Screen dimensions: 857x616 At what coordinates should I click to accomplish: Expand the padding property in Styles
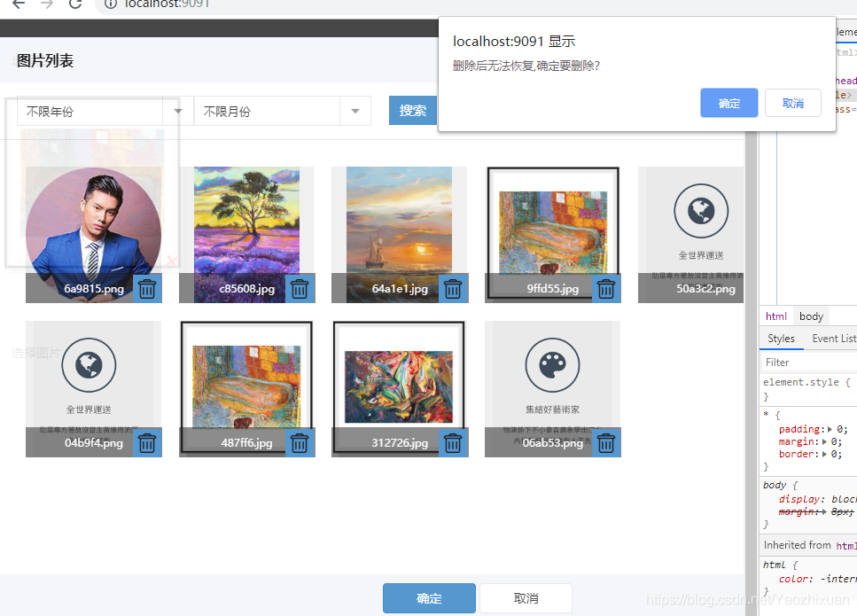tap(830, 430)
